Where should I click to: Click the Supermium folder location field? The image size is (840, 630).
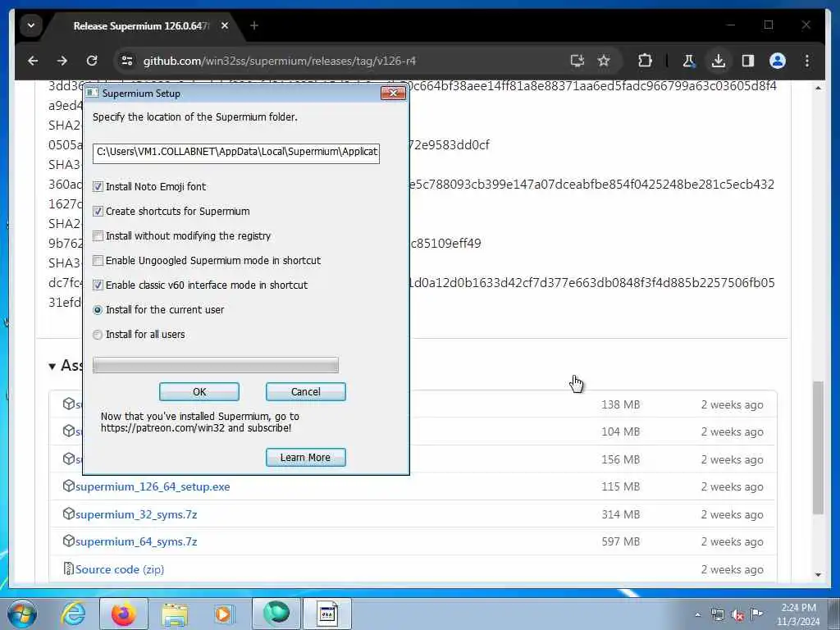tap(235, 153)
